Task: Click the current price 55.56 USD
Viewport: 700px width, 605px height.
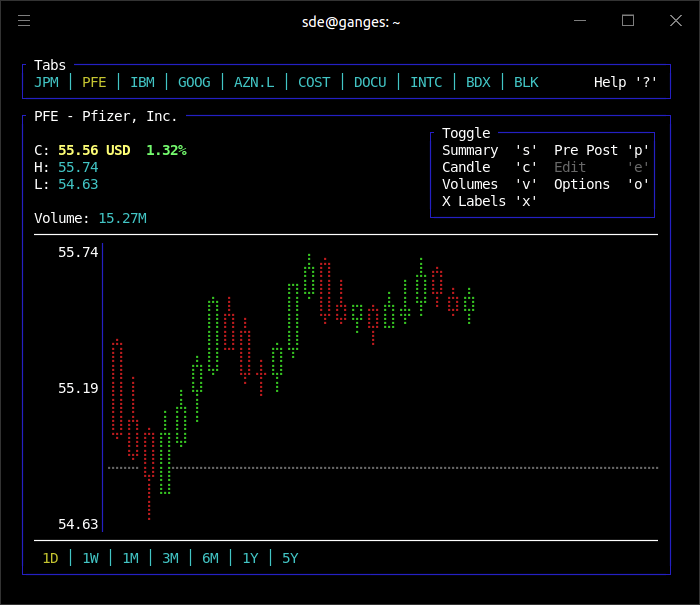Action: click(94, 150)
